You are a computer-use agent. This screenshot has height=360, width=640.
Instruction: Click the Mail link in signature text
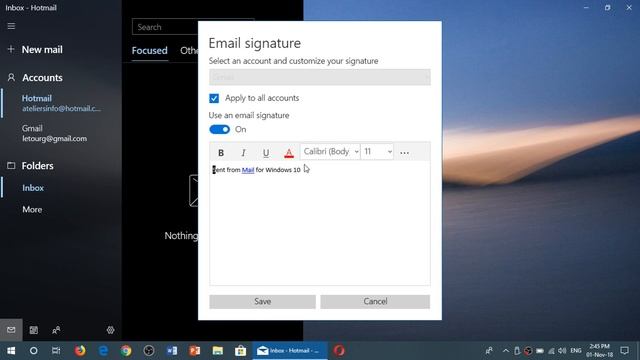(248, 170)
